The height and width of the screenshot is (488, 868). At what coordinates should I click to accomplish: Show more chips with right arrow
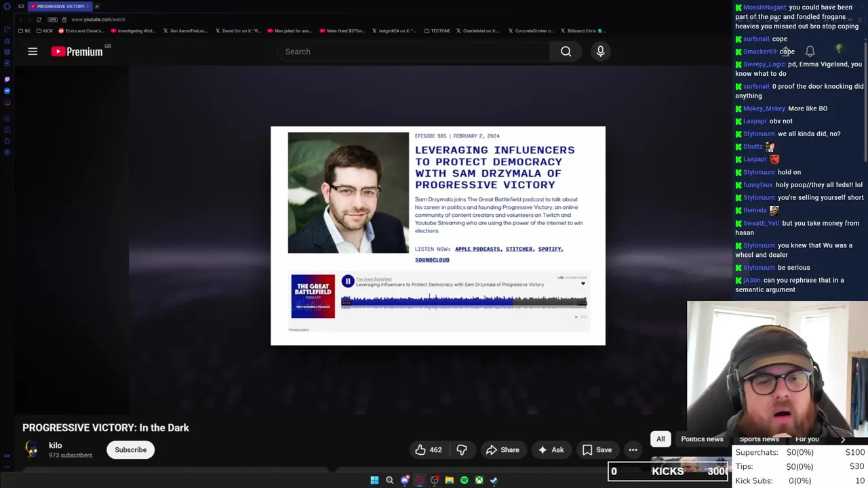click(x=843, y=439)
